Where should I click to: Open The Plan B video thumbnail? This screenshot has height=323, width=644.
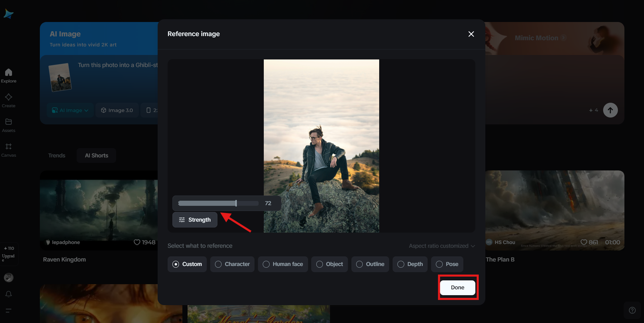click(x=555, y=210)
